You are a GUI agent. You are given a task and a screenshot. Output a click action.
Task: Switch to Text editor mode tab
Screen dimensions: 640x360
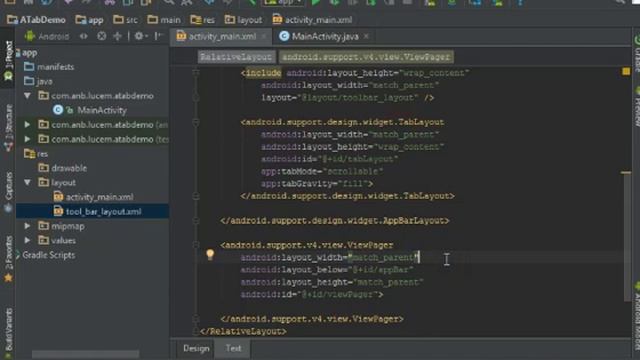tap(233, 349)
